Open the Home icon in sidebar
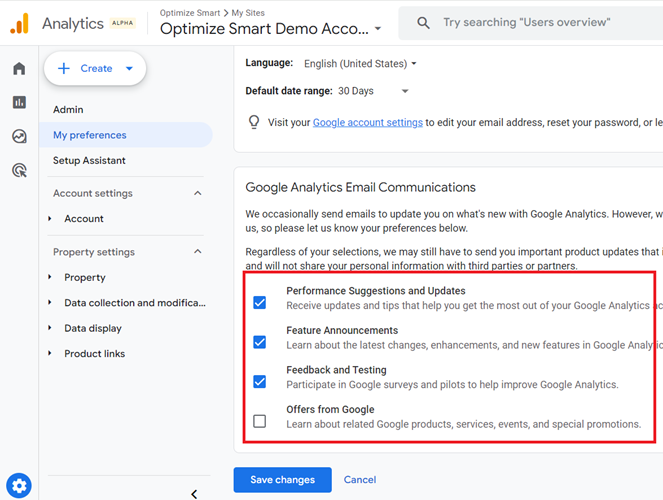The image size is (663, 500). click(x=19, y=68)
